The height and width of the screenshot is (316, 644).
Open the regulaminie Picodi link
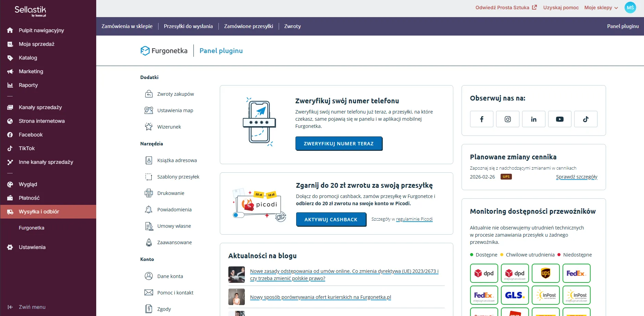click(414, 219)
